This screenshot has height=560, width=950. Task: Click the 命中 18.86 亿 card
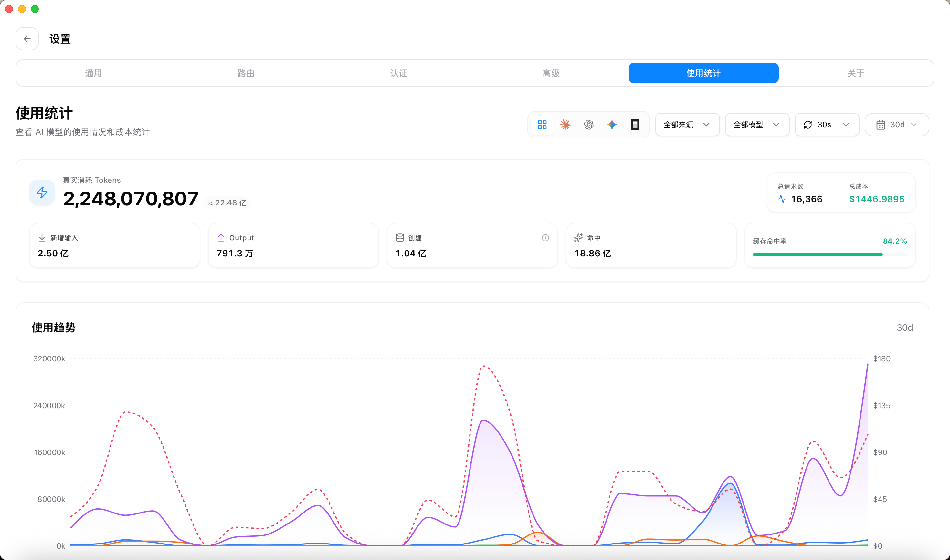click(651, 245)
